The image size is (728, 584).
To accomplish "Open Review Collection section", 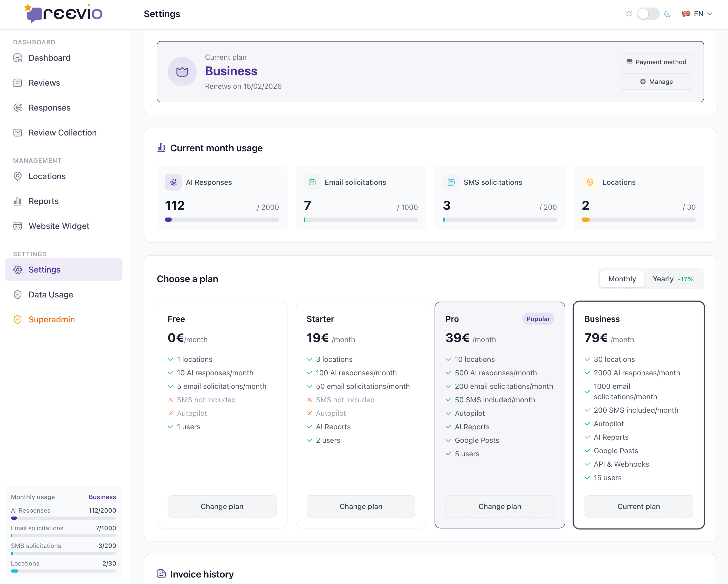I will 63,133.
